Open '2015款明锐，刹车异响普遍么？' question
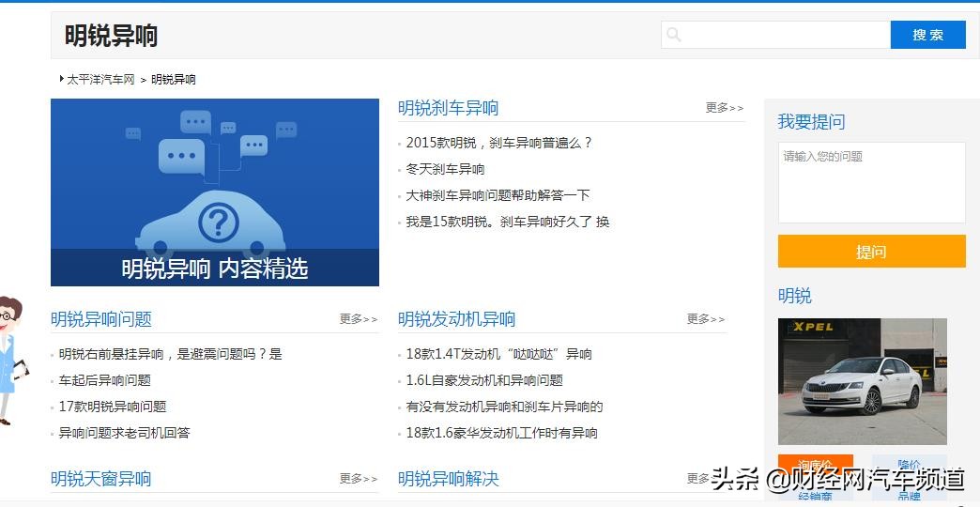980x507 pixels. click(498, 143)
